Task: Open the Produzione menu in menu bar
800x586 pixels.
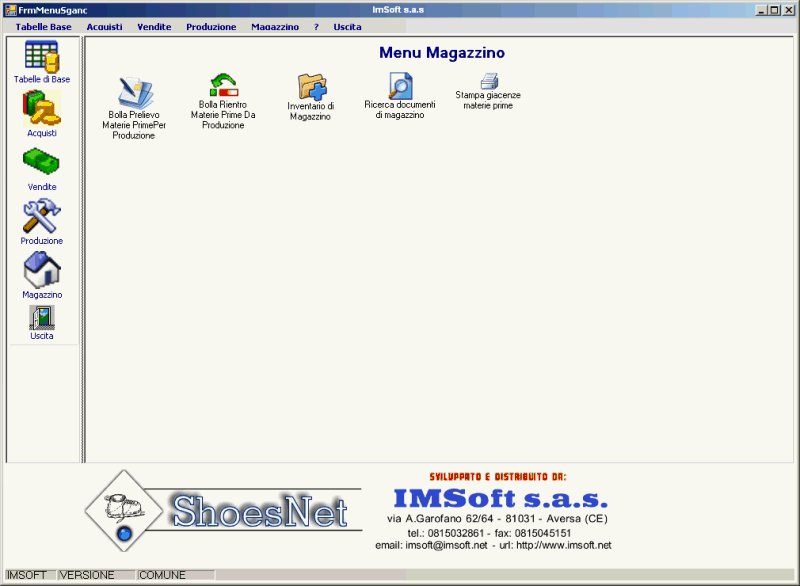Action: (211, 27)
